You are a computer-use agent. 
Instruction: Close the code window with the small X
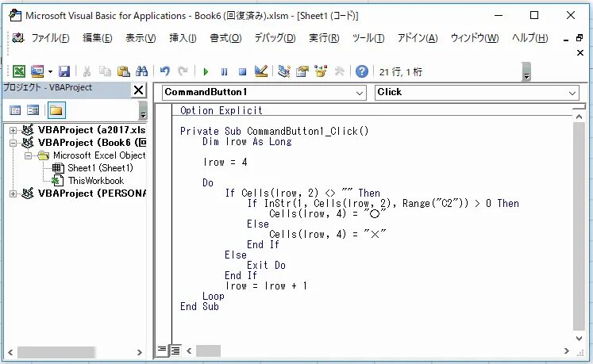point(580,52)
